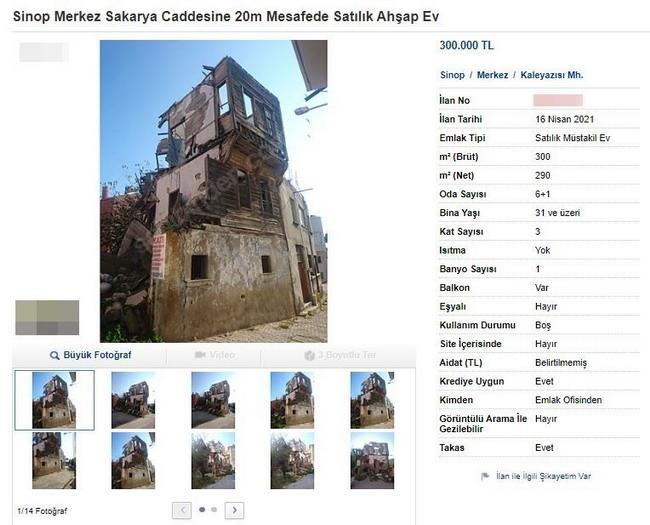Click the video camera icon
Viewport: 650px width, 525px height.
point(200,355)
